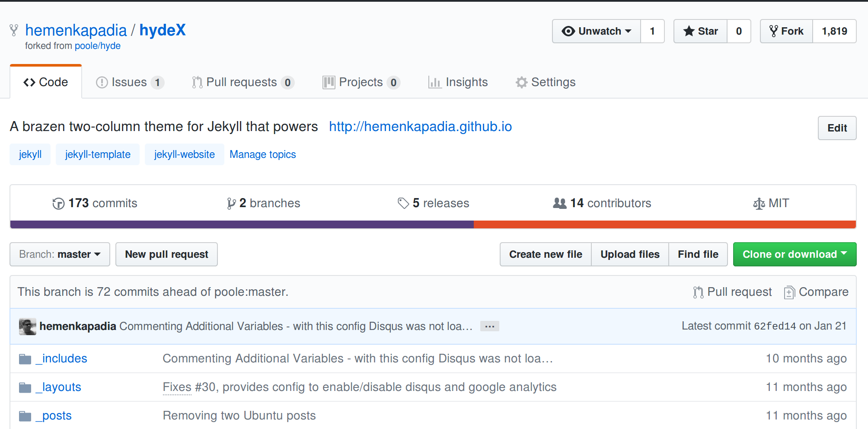Open the _includes folder

coord(61,359)
